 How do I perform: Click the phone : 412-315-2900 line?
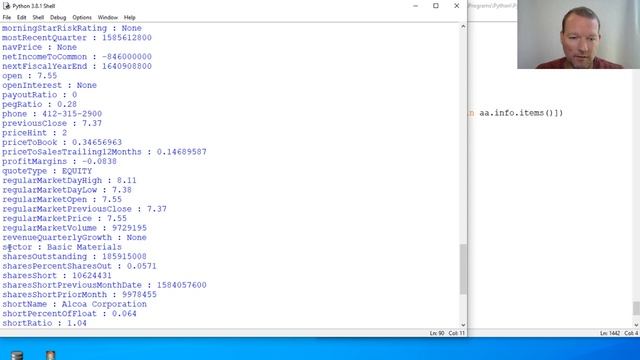pos(52,114)
